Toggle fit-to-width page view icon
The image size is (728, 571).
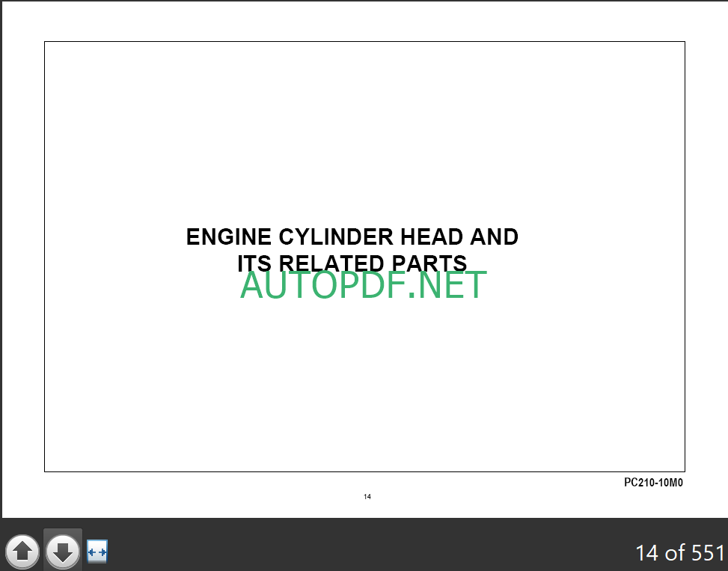[x=97, y=552]
